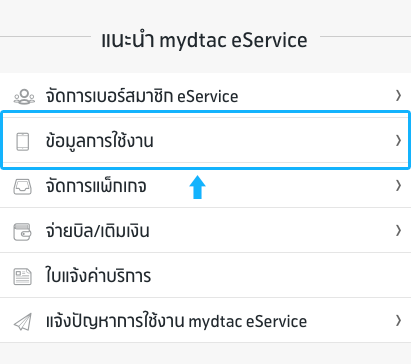
Task: Tap the member group icon for eService numbers
Action: pyautogui.click(x=24, y=97)
